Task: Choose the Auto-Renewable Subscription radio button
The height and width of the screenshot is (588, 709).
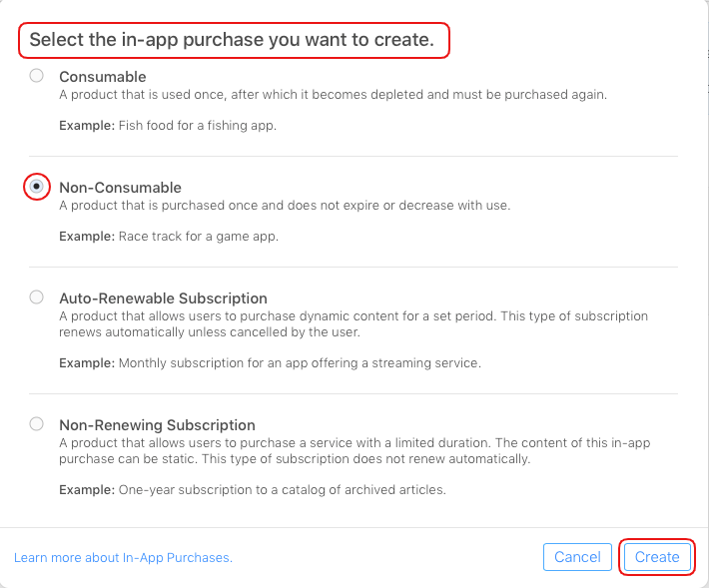Action: coord(37,296)
